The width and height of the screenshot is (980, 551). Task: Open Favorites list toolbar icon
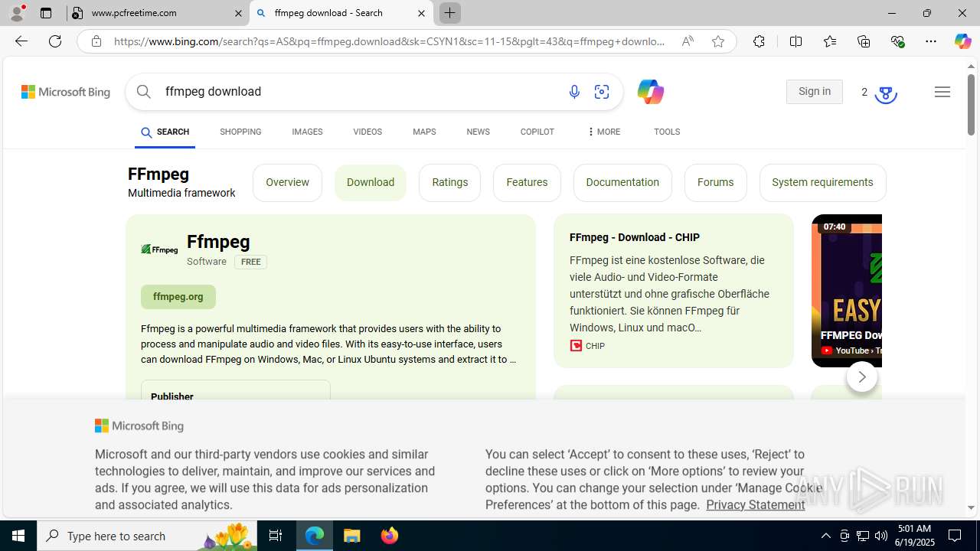[830, 41]
